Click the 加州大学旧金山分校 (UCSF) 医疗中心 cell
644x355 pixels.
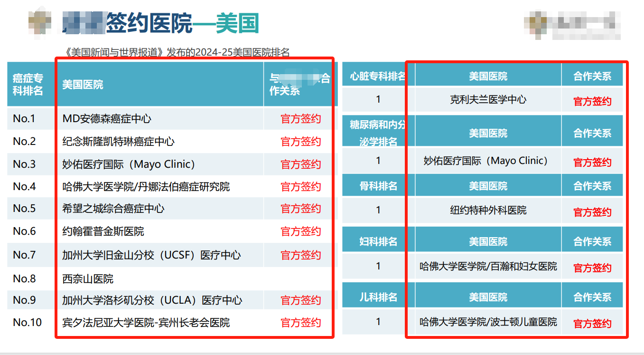[x=151, y=255]
